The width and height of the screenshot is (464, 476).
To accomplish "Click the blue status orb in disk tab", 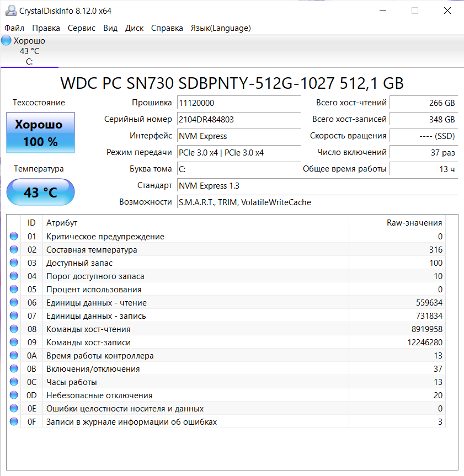I will (6, 40).
